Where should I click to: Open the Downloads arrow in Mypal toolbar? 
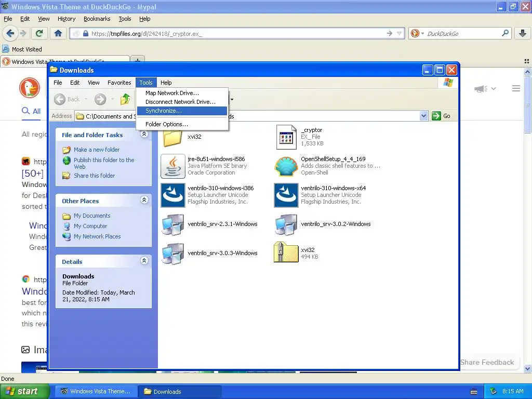pos(523,33)
